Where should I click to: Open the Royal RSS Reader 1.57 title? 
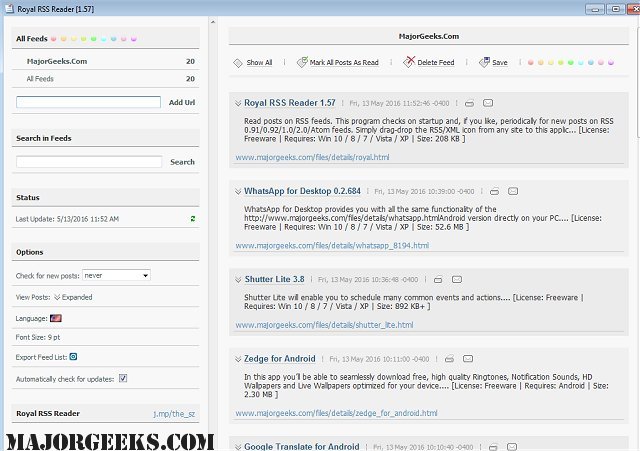click(x=290, y=103)
